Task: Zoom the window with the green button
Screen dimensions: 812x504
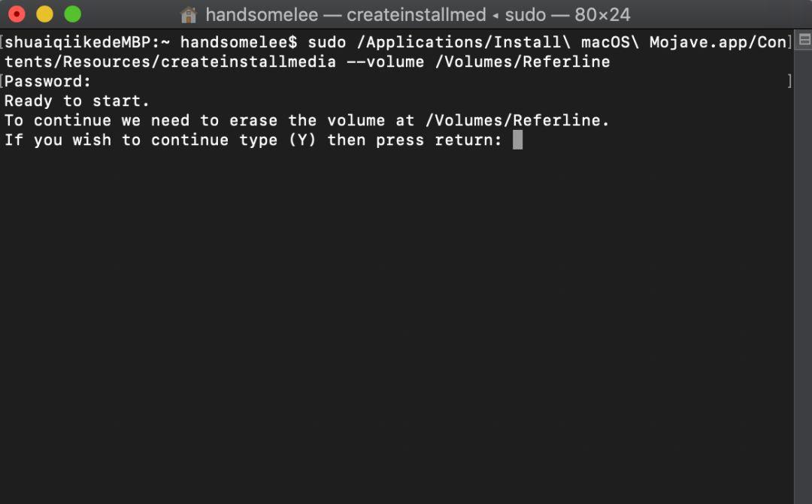Action: [72, 14]
